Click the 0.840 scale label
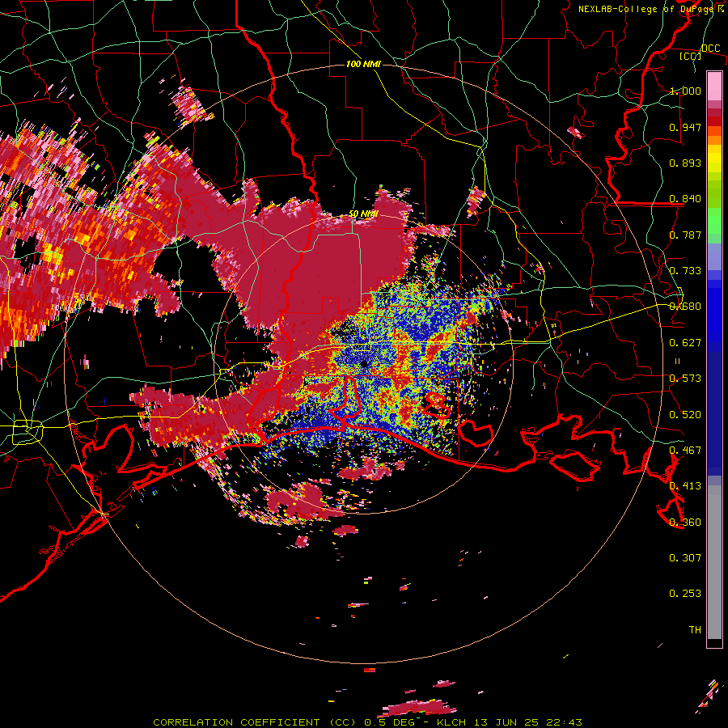The image size is (728, 728). tap(685, 199)
